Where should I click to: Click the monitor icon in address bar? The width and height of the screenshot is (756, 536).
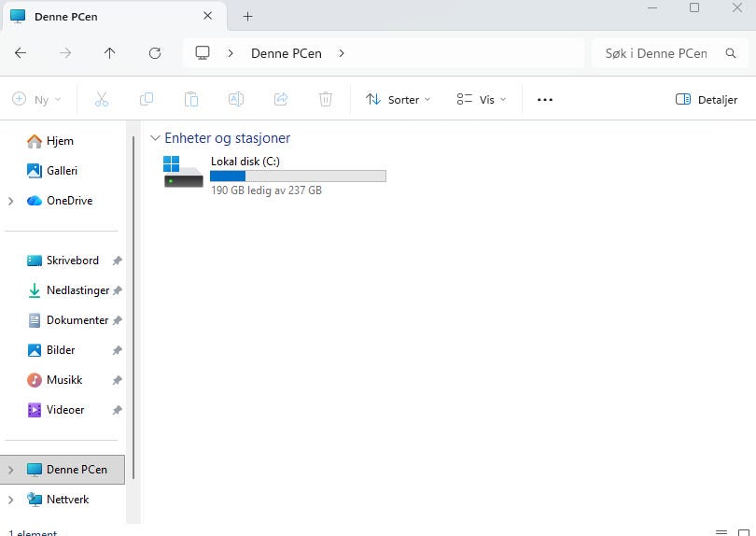203,52
